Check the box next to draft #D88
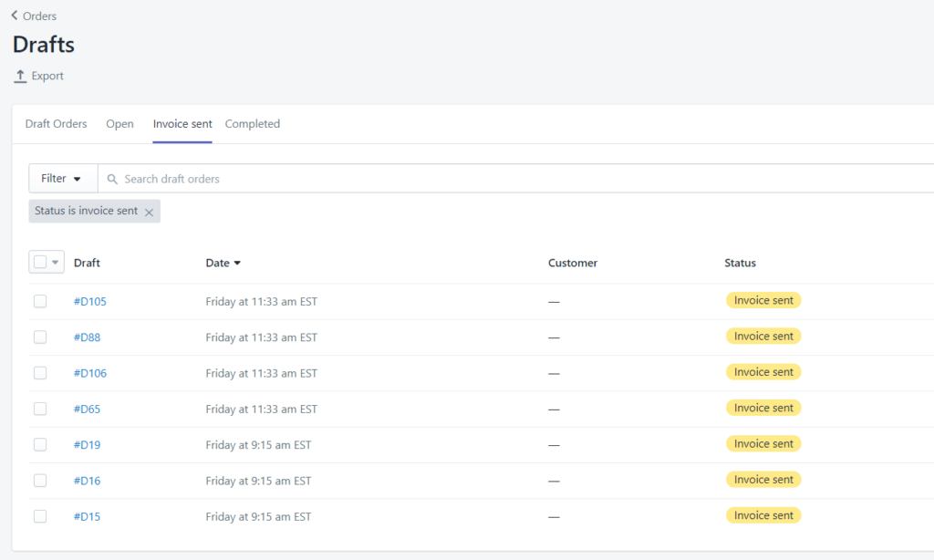 coord(40,337)
